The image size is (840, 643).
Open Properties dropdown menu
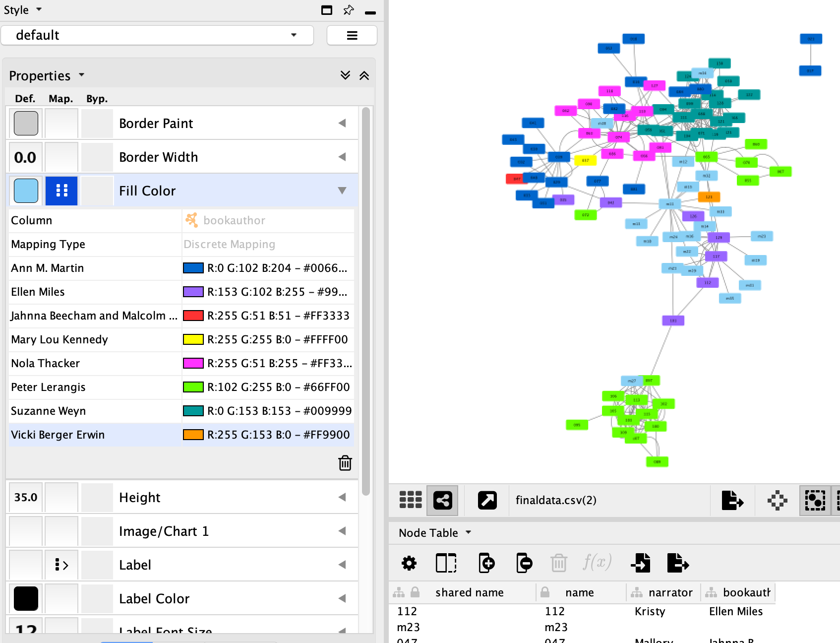[x=81, y=75]
